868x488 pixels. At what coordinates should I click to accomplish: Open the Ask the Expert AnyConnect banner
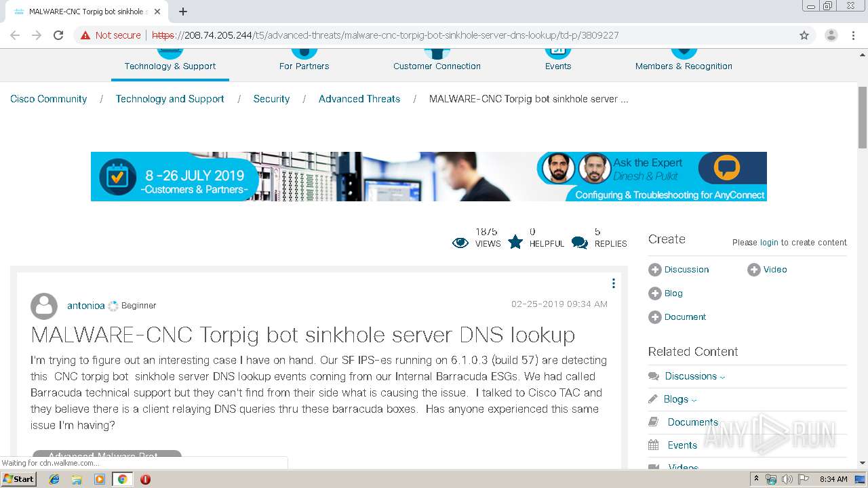pyautogui.click(x=429, y=176)
